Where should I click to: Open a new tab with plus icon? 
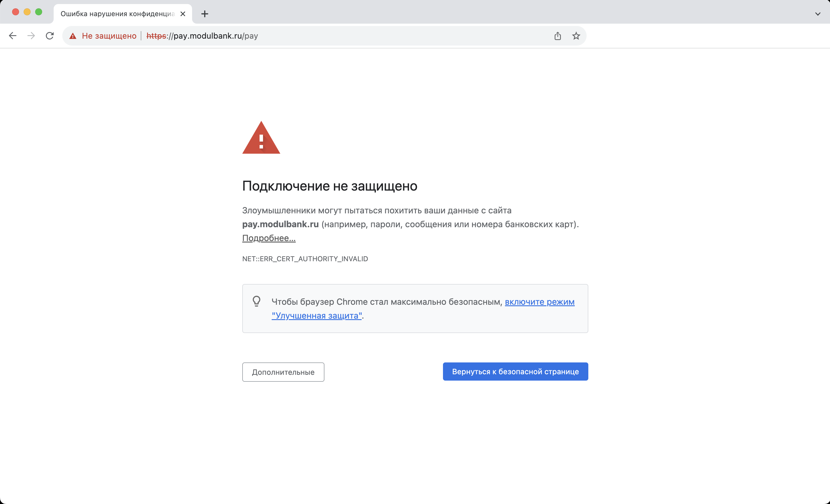[x=204, y=14]
